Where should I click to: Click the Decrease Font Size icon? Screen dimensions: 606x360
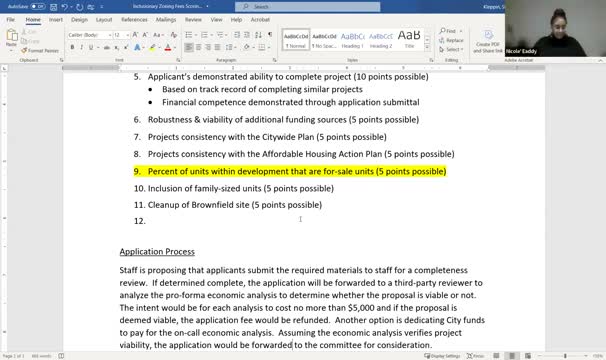coord(145,35)
